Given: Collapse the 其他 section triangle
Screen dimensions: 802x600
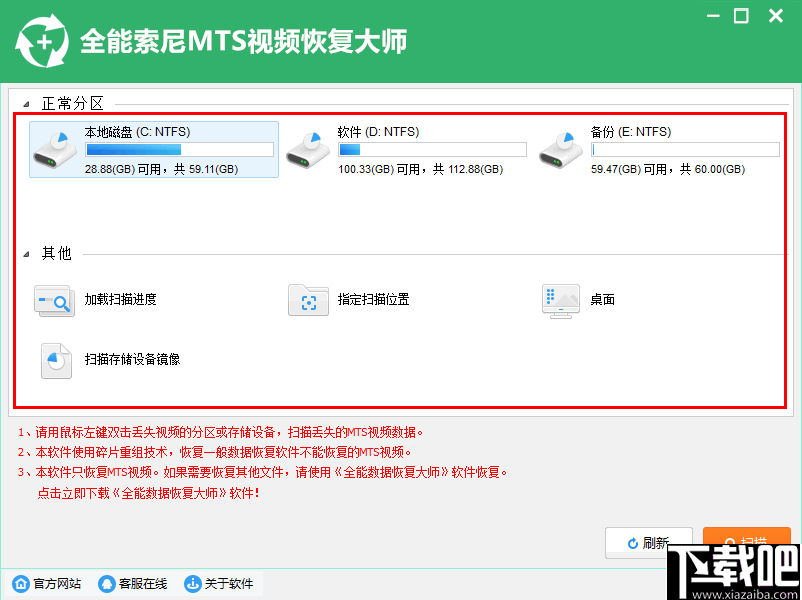Looking at the screenshot, I should click(x=26, y=254).
